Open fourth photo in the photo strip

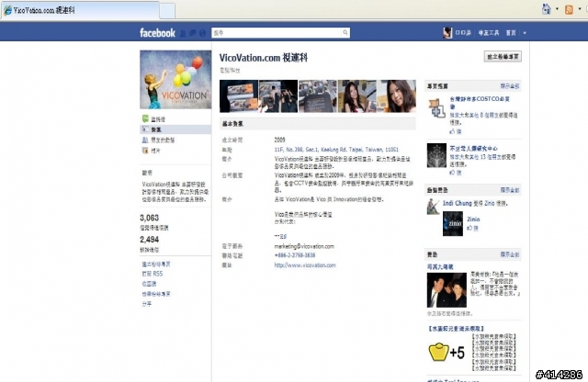[357, 96]
